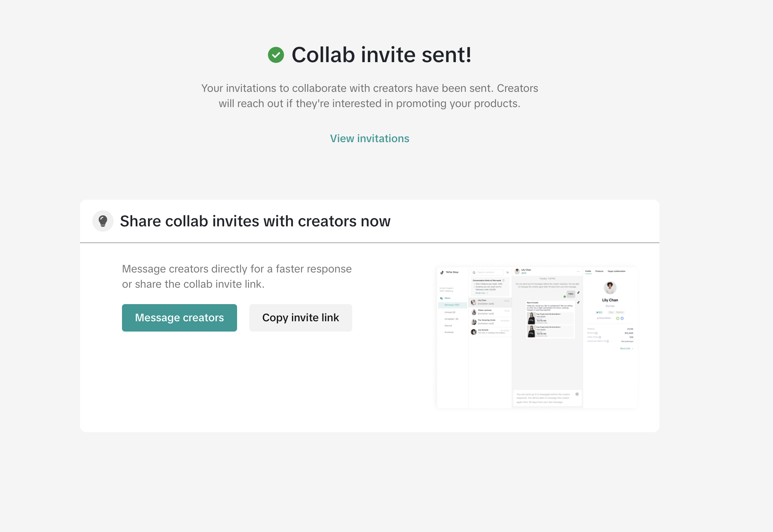Select Profile tab in preview image
This screenshot has width=773, height=532.
(x=588, y=271)
